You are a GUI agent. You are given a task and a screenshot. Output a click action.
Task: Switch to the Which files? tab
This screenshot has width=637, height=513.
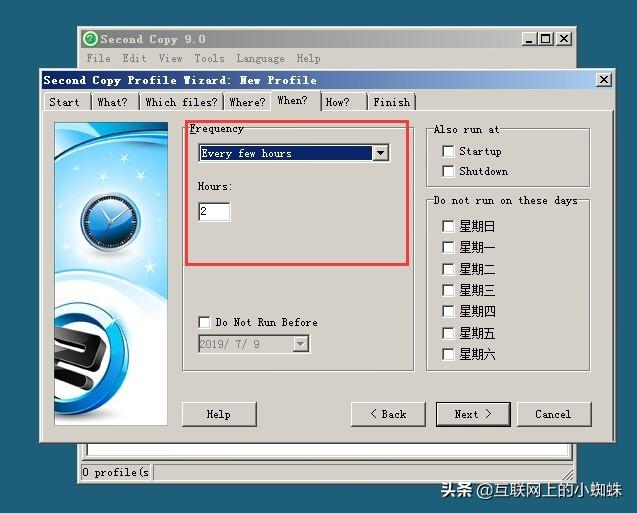[181, 102]
